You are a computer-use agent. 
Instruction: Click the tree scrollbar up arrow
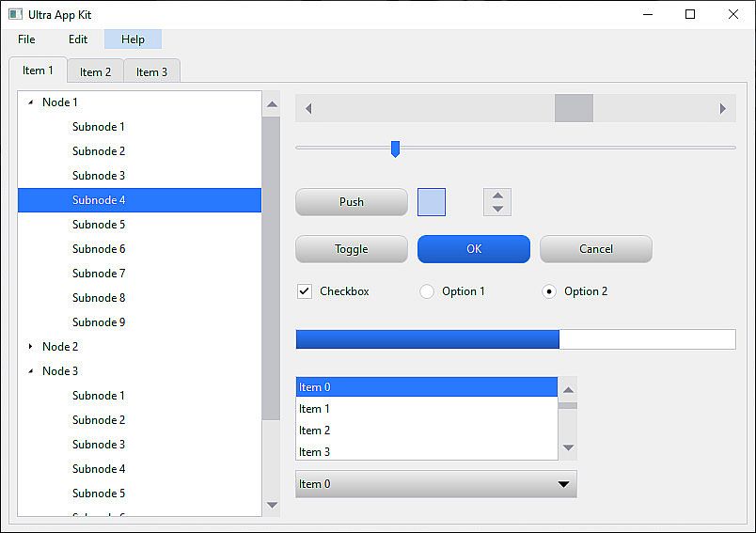(272, 104)
